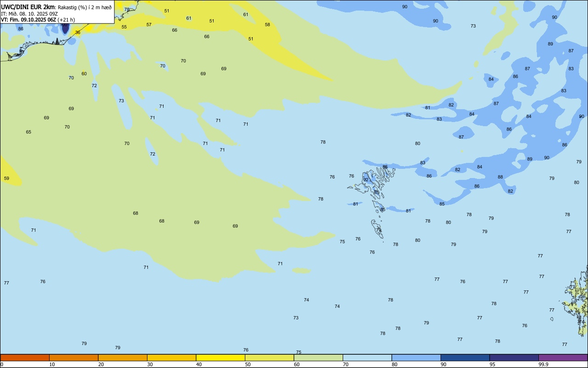588x368 pixels.
Task: Click the 10–20 orange legend swatch
Action: pyautogui.click(x=73, y=357)
